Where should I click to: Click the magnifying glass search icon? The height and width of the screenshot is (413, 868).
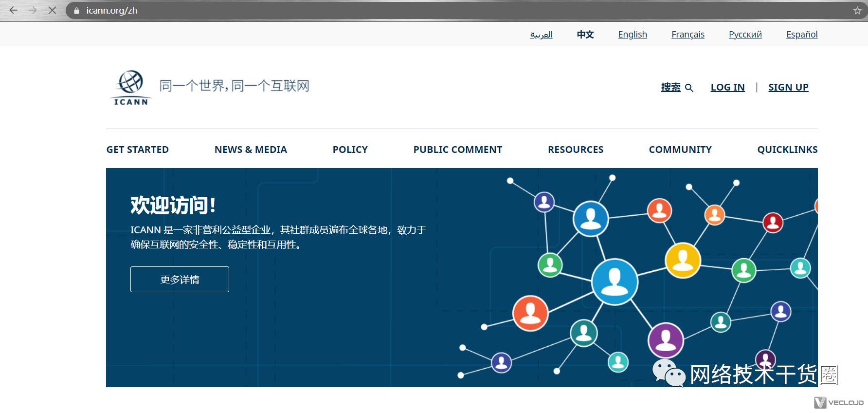689,88
